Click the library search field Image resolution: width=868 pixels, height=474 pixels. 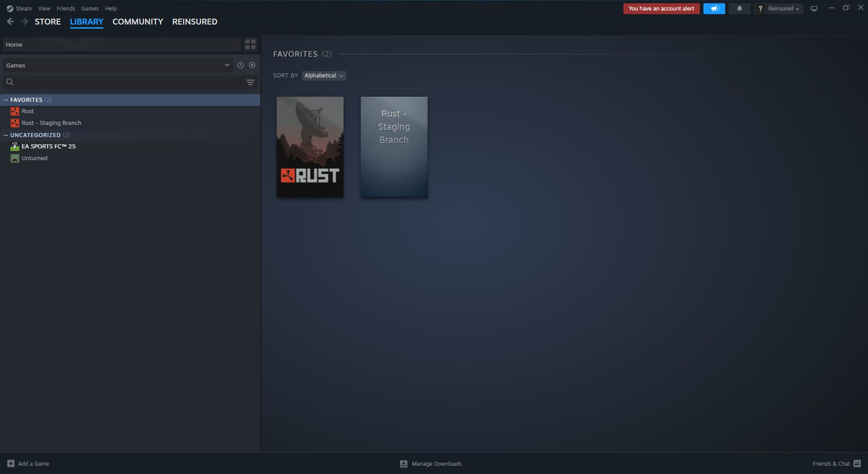click(x=129, y=82)
